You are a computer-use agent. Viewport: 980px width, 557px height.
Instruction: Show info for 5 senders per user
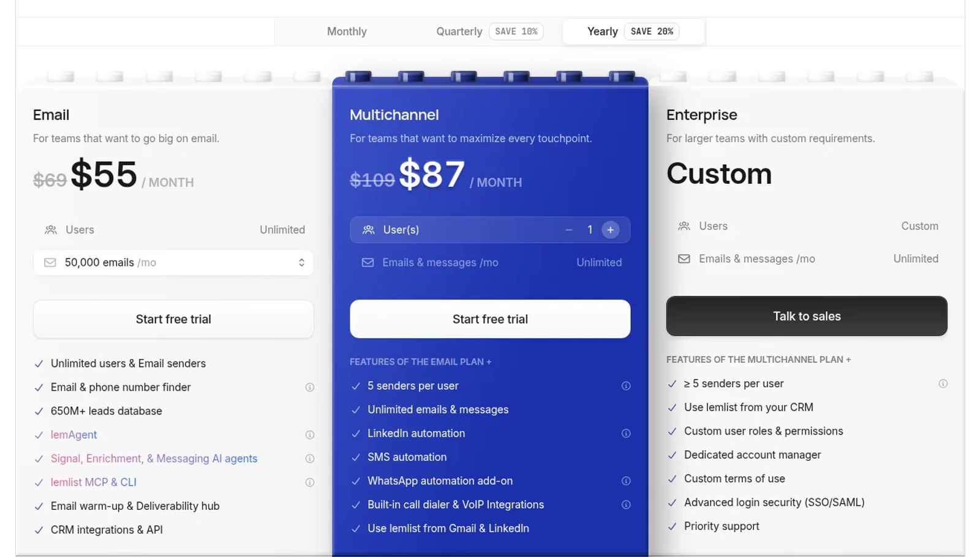626,386
